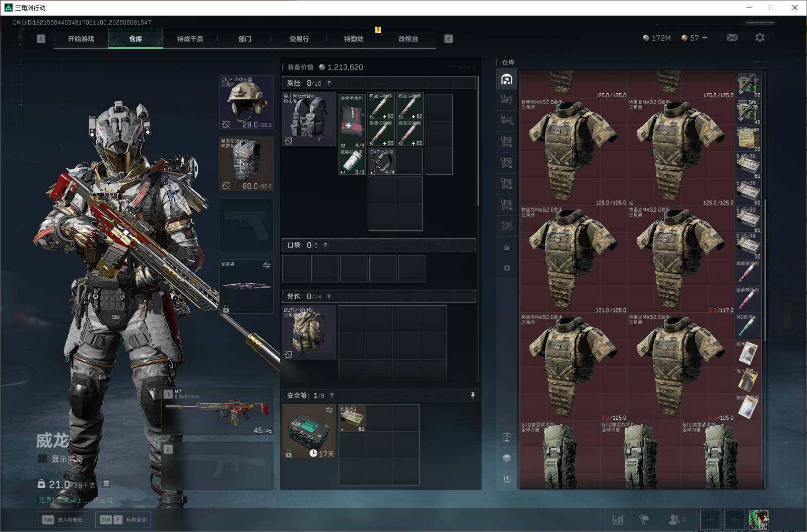Click the 转移全部 Ctrl F button

[123, 520]
